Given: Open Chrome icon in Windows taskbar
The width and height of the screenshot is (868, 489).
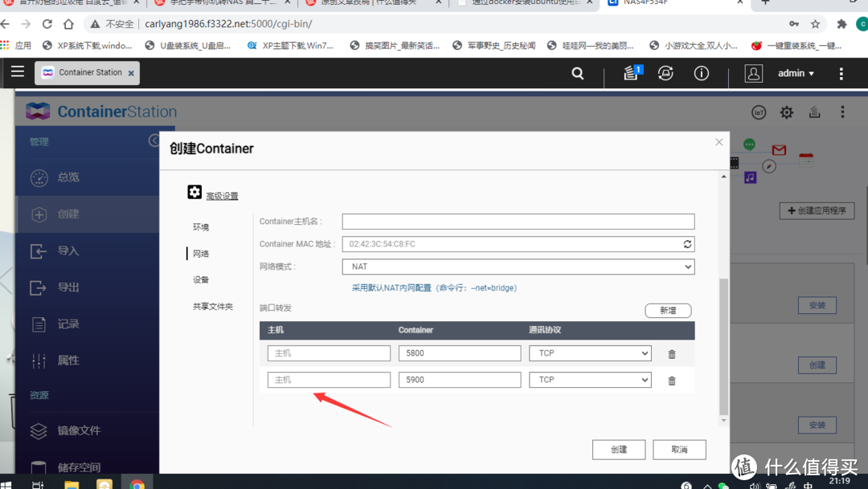Looking at the screenshot, I should 137,484.
